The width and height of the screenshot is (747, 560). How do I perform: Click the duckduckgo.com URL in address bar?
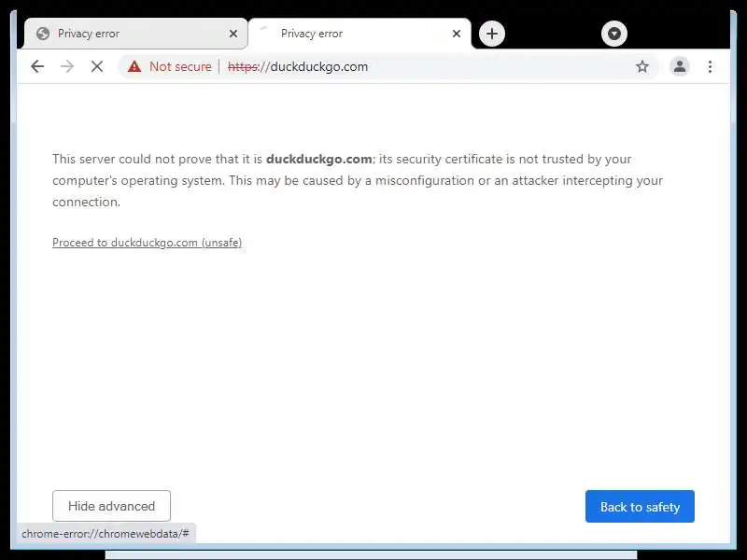(298, 66)
